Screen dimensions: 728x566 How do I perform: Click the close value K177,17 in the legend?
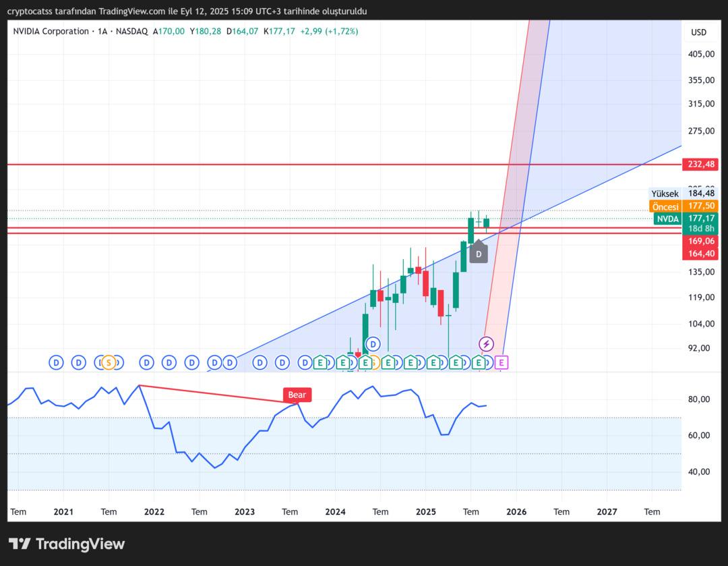(x=279, y=31)
